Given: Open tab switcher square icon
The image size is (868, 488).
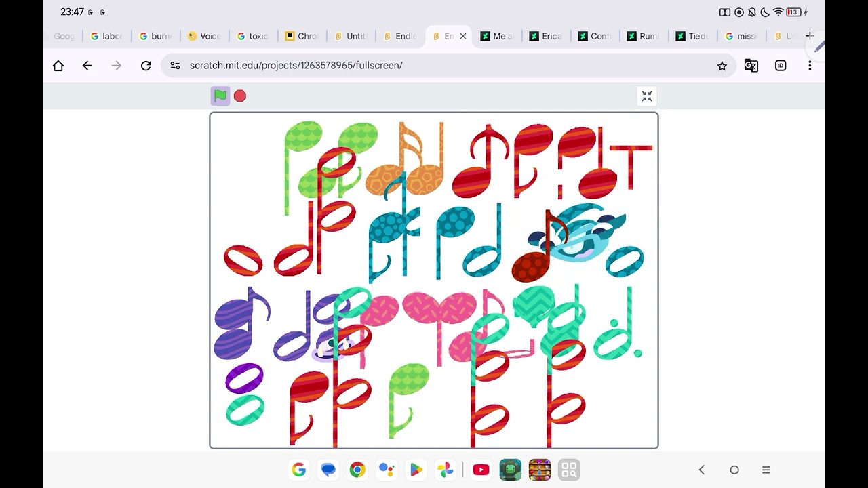Looking at the screenshot, I should point(781,66).
